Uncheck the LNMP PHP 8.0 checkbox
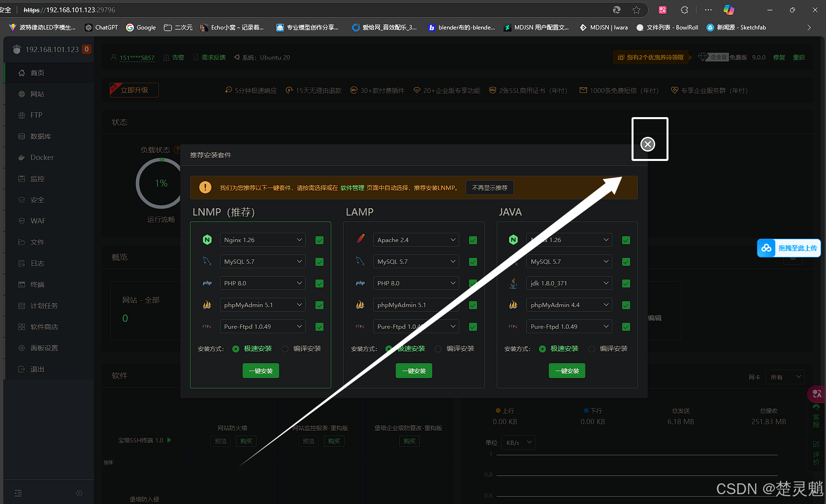 (319, 283)
